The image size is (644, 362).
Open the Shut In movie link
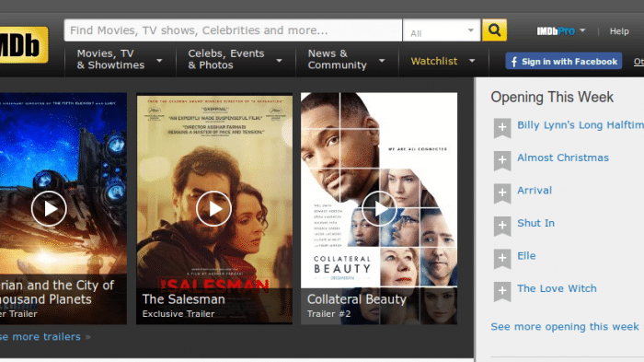535,223
